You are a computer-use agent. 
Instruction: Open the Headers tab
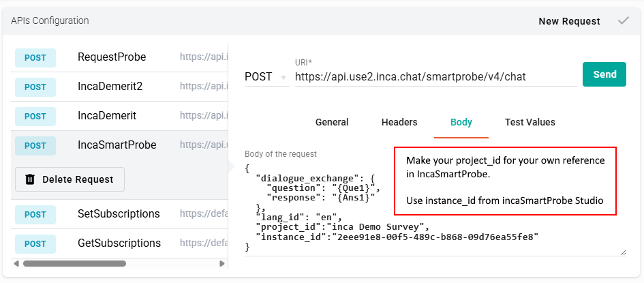(x=399, y=122)
